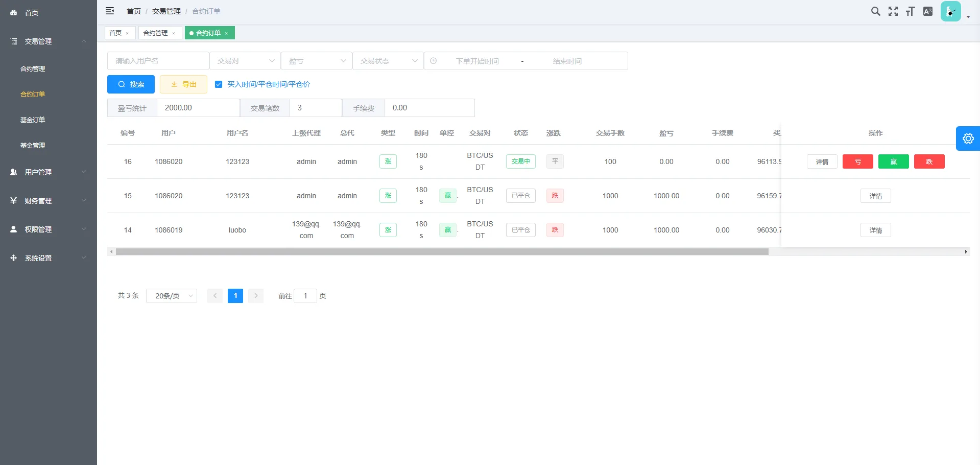
Task: Click the user avatar image
Action: click(950, 11)
